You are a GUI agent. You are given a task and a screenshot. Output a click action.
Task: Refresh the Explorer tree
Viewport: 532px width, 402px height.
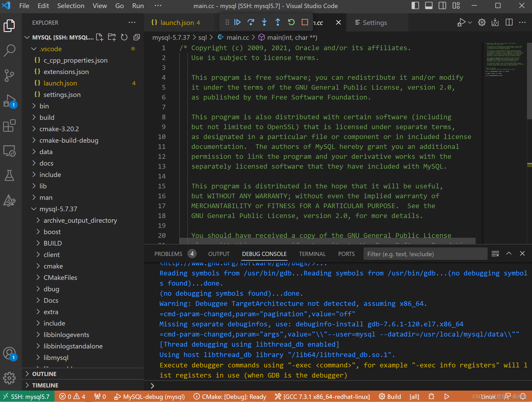click(x=124, y=37)
